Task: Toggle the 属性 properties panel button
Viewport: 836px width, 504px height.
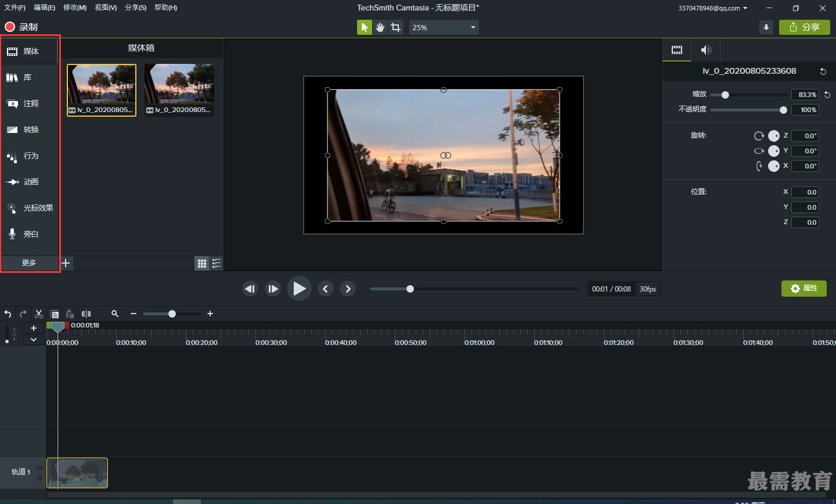Action: [803, 289]
